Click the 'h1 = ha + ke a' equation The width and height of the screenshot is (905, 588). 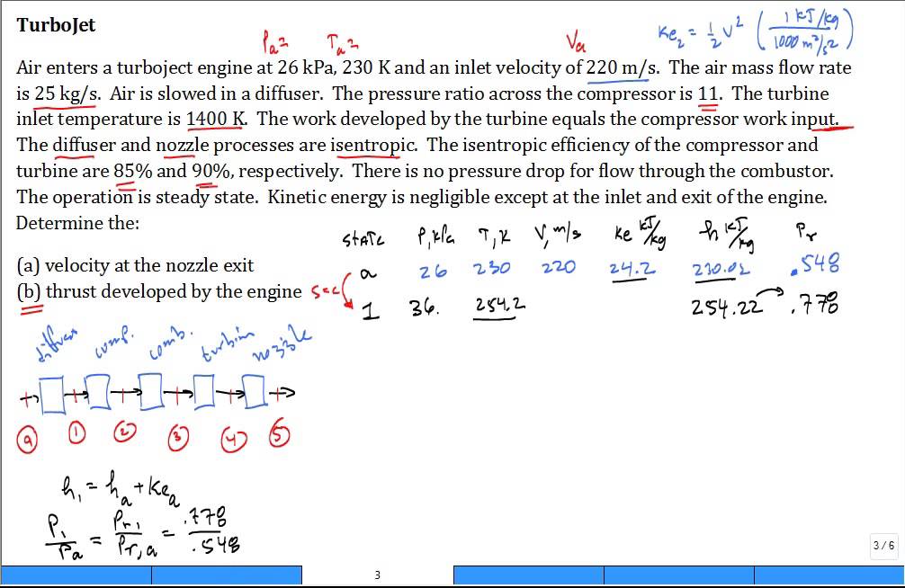click(x=120, y=489)
